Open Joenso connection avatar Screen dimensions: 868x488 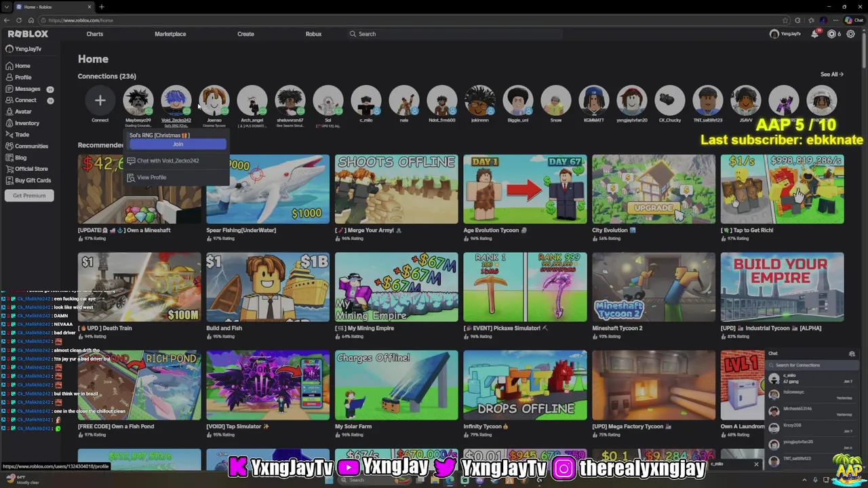click(x=214, y=101)
